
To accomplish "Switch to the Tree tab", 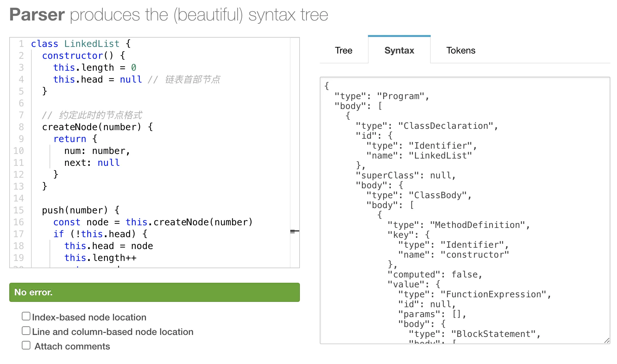I will [344, 50].
